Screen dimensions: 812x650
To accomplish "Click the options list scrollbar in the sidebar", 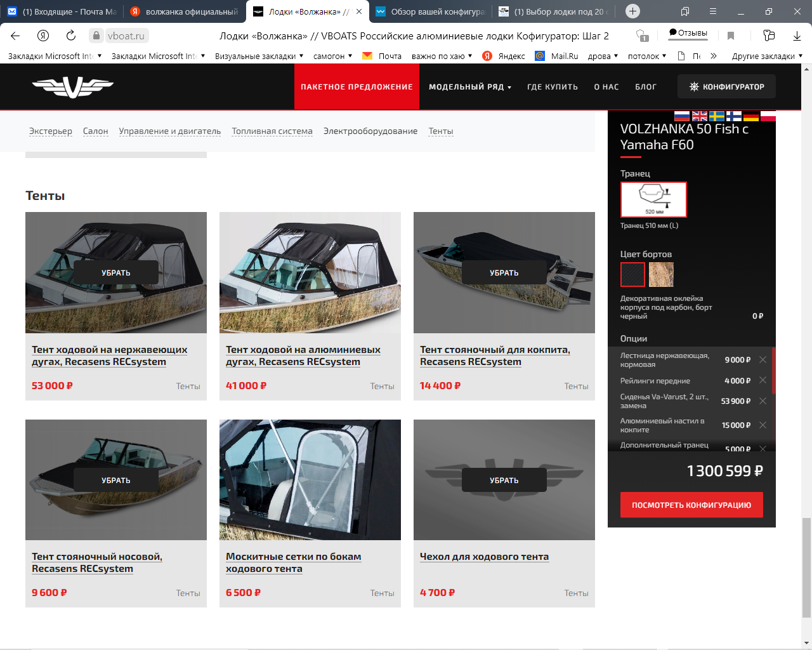I will [773, 371].
